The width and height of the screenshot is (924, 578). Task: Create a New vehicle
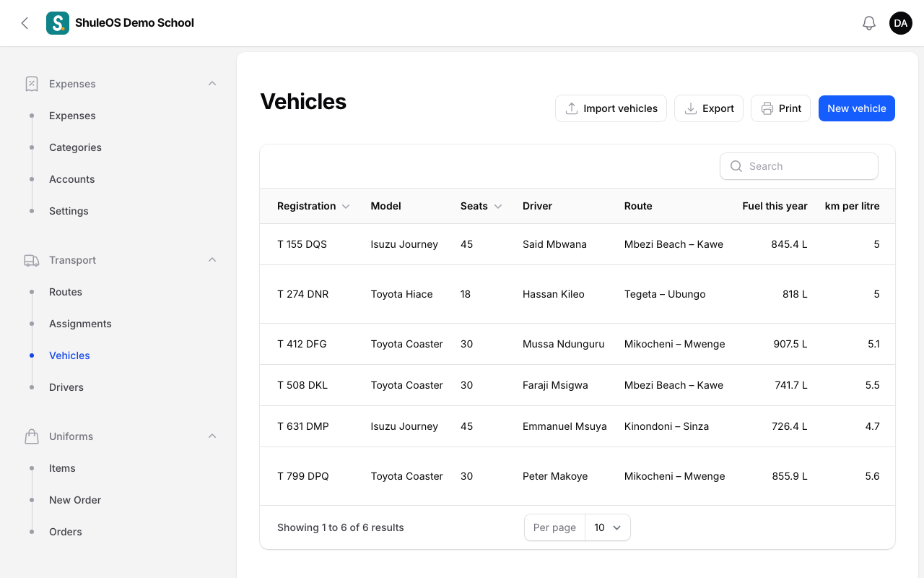click(x=857, y=108)
